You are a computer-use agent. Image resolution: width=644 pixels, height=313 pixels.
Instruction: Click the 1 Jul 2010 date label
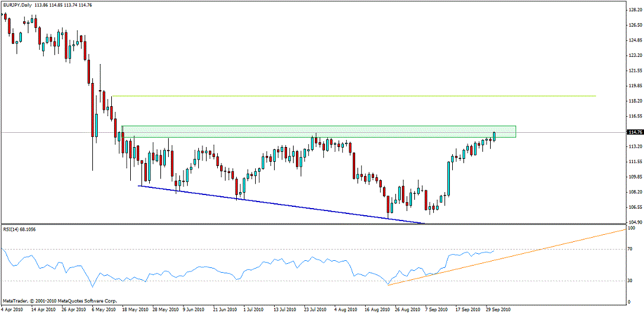(254, 309)
